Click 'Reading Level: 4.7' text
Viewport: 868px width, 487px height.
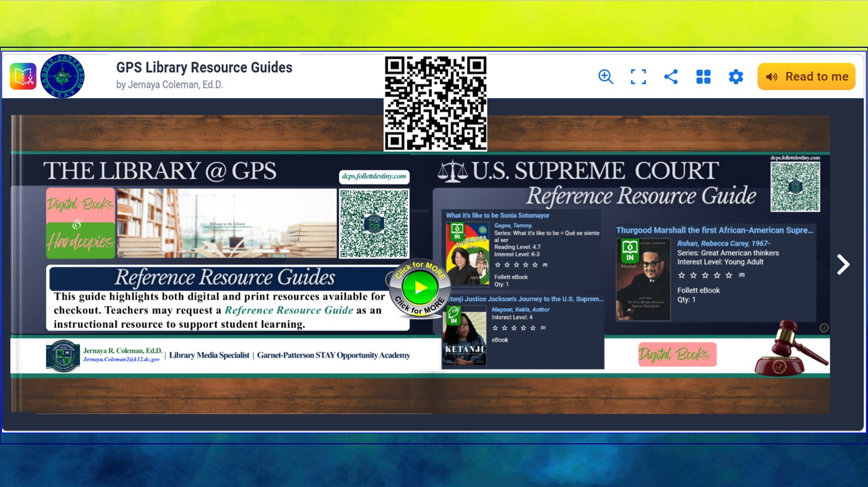[x=517, y=247]
